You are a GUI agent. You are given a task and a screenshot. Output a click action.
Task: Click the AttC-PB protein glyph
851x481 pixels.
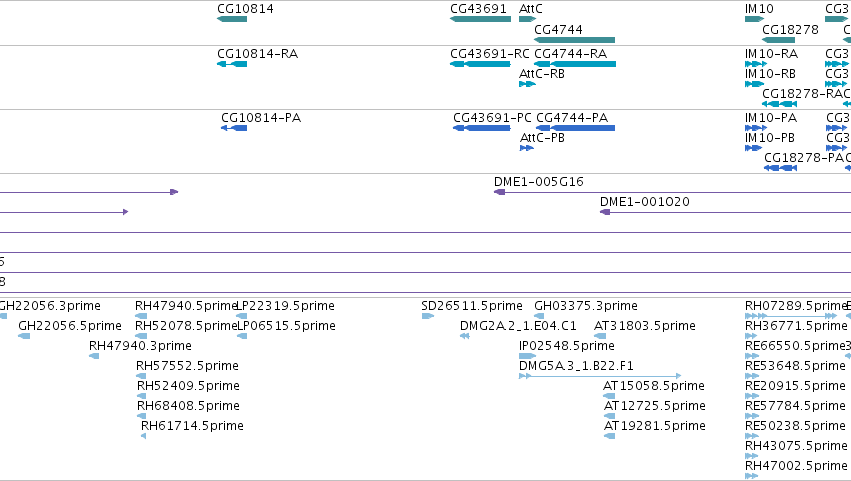(526, 148)
